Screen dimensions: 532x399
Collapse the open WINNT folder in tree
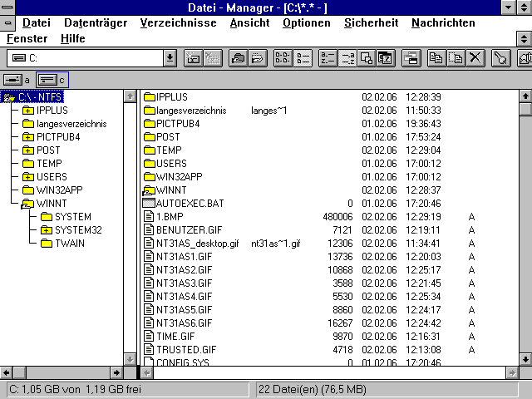coord(27,204)
